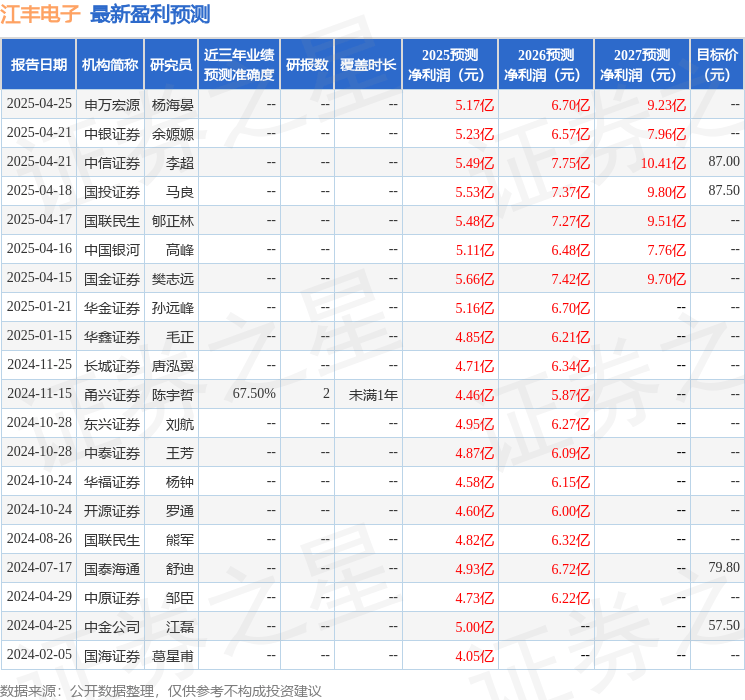Image resolution: width=745 pixels, height=700 pixels.
Task: Select the 研究员 column header
Action: [x=171, y=65]
